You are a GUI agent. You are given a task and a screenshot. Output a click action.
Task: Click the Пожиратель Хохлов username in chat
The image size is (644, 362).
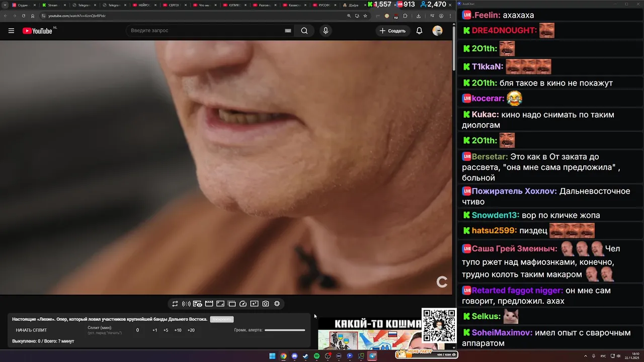pyautogui.click(x=514, y=191)
